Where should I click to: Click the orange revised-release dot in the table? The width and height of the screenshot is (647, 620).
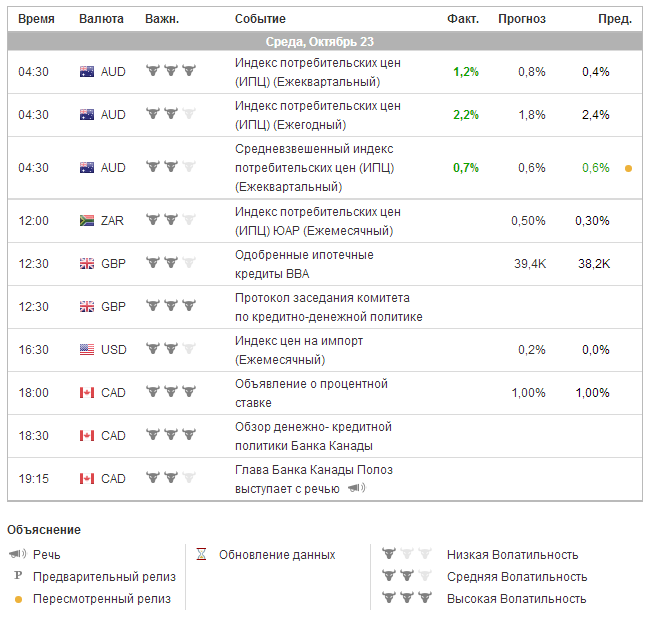click(628, 168)
